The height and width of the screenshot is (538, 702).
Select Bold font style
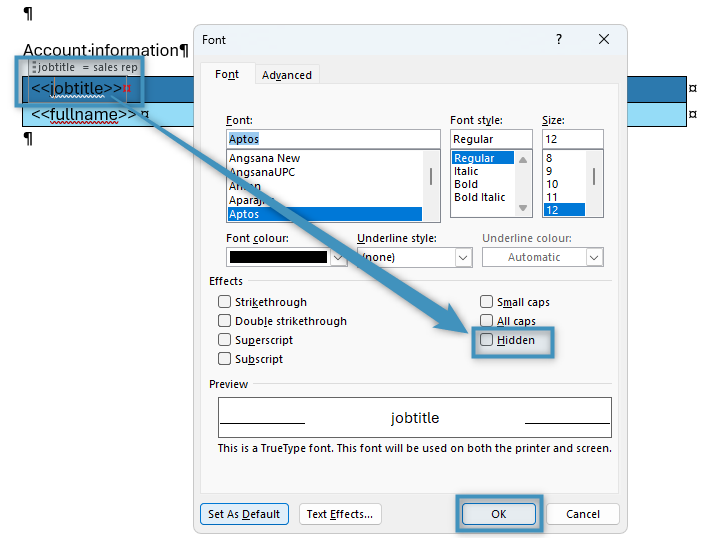466,184
